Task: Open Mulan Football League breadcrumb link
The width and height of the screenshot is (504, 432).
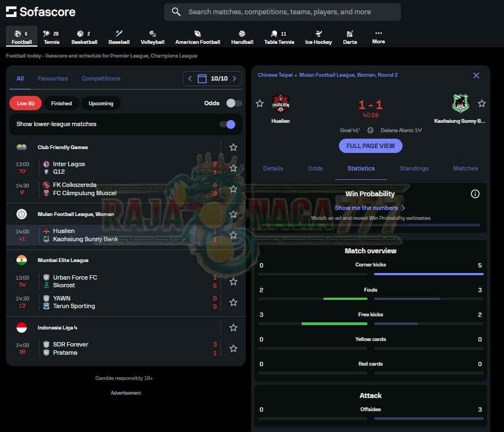Action: tap(348, 75)
